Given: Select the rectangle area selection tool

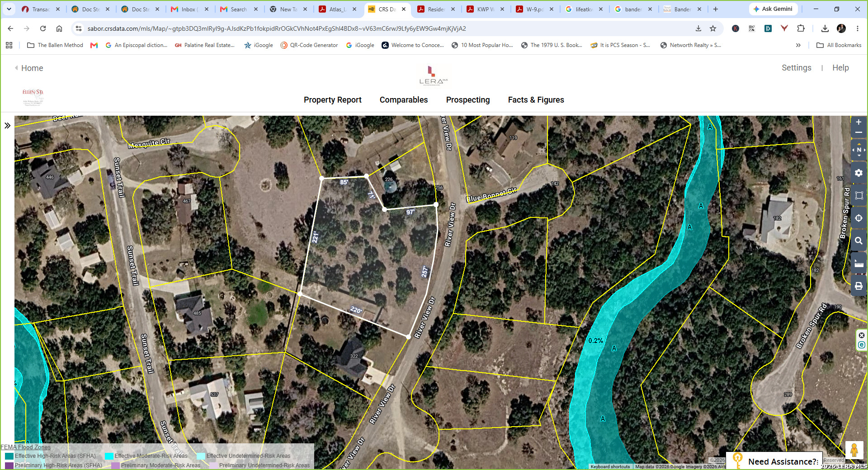Looking at the screenshot, I should [859, 195].
